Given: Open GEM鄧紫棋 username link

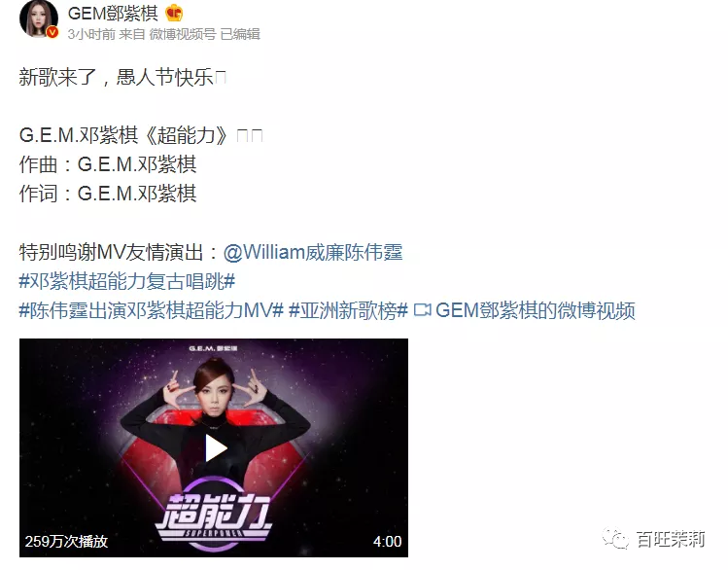Looking at the screenshot, I should (x=113, y=13).
